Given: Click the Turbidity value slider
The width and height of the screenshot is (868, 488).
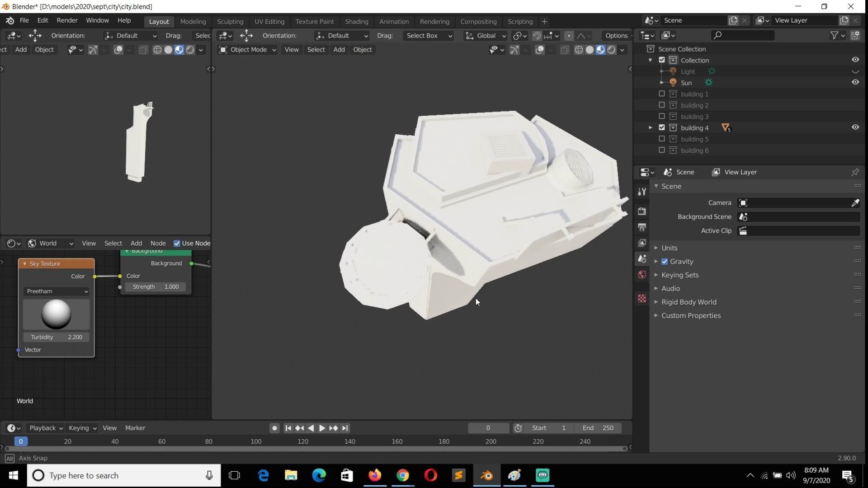Looking at the screenshot, I should click(57, 337).
